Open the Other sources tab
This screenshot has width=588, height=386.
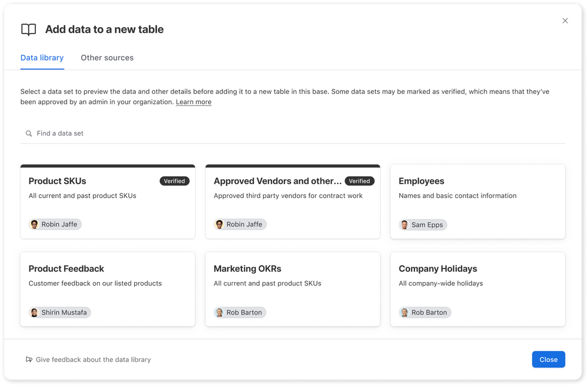[107, 58]
